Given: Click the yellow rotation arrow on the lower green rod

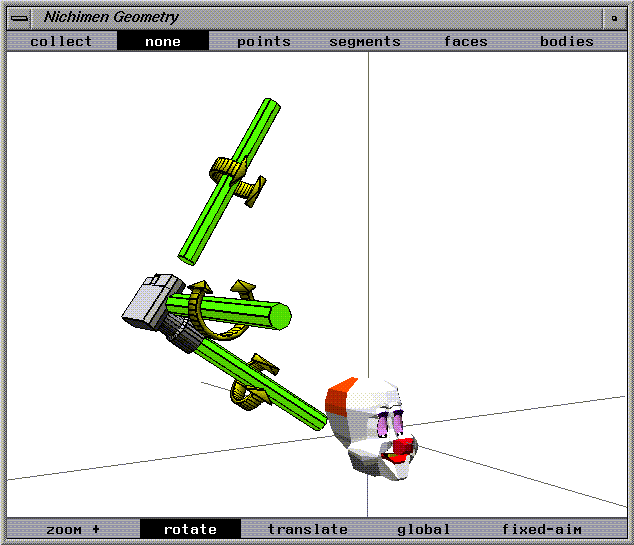Looking at the screenshot, I should pos(254,382).
